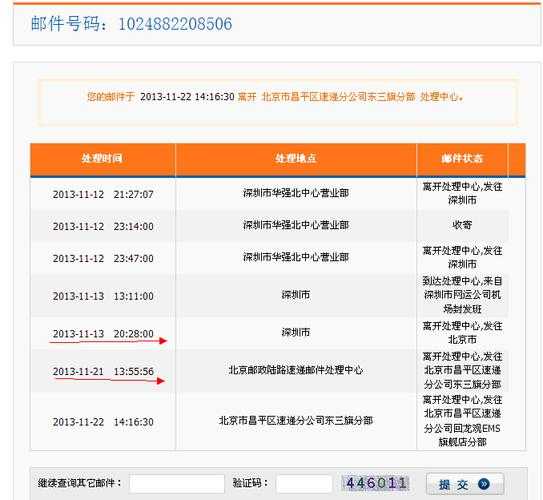
Task: Click the status 到达处理中心,来自深圳市网运公司机场封发班
Action: click(462, 295)
